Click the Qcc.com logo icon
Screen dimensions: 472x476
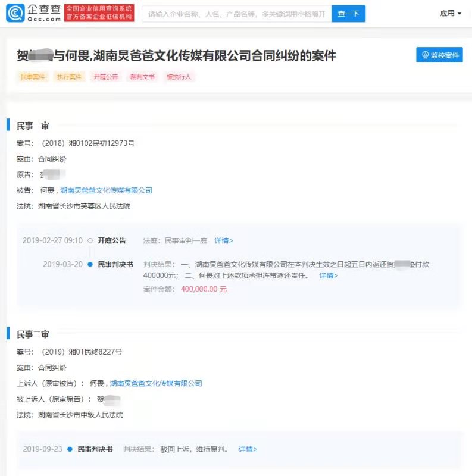click(x=16, y=13)
